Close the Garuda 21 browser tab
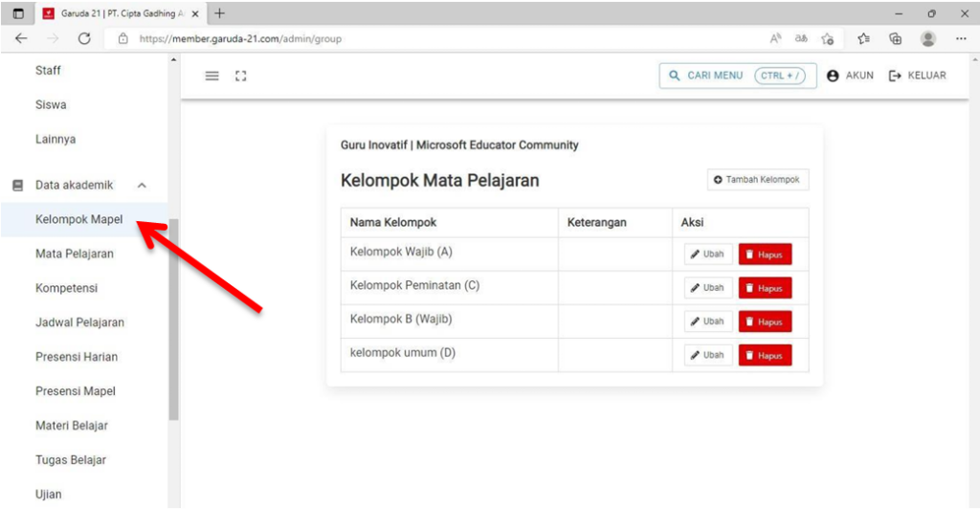This screenshot has width=980, height=510. [195, 13]
